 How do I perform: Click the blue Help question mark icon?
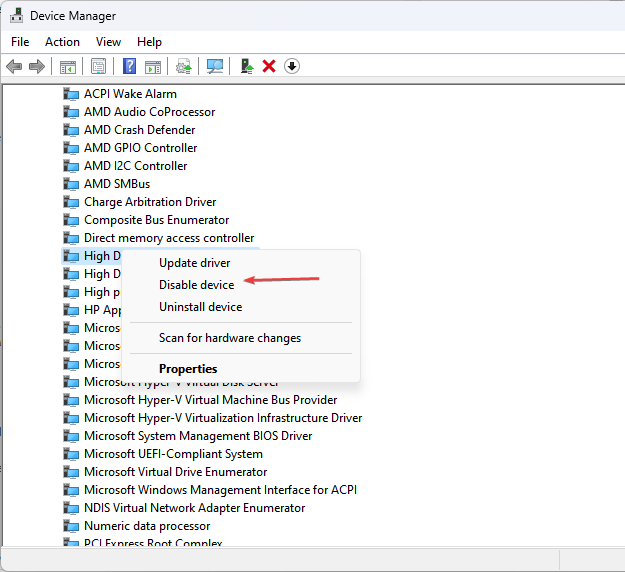pyautogui.click(x=129, y=66)
